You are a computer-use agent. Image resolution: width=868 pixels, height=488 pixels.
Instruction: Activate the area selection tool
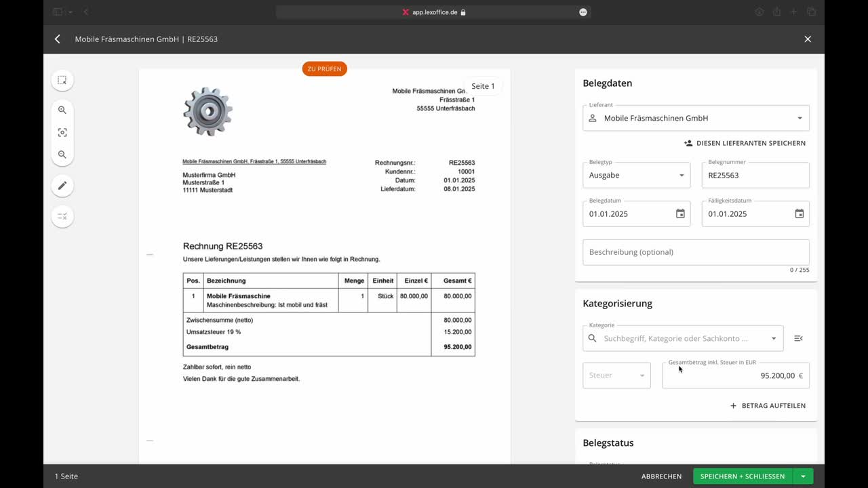pyautogui.click(x=62, y=80)
